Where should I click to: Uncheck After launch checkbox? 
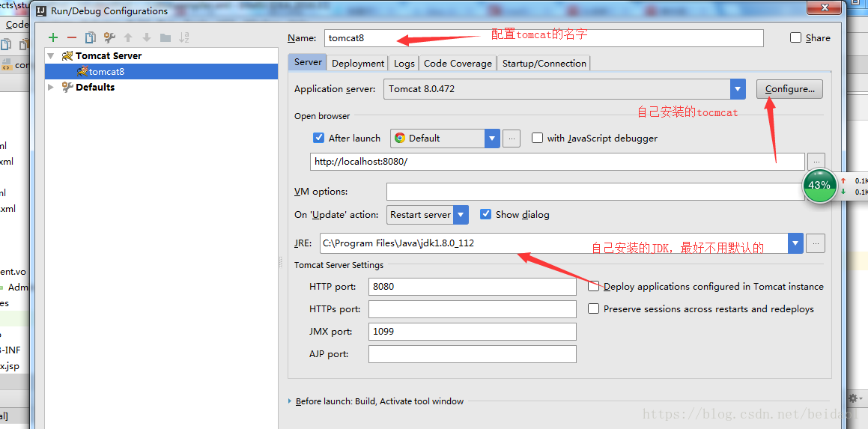click(318, 138)
